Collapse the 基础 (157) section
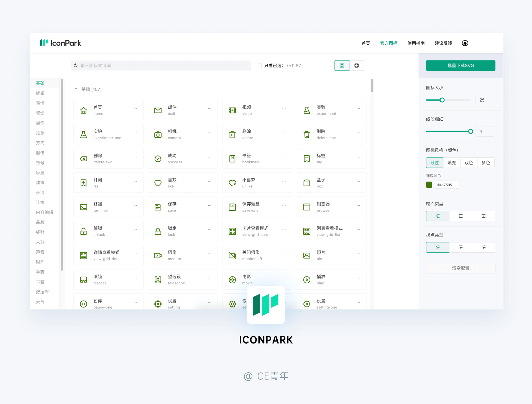 [76, 89]
